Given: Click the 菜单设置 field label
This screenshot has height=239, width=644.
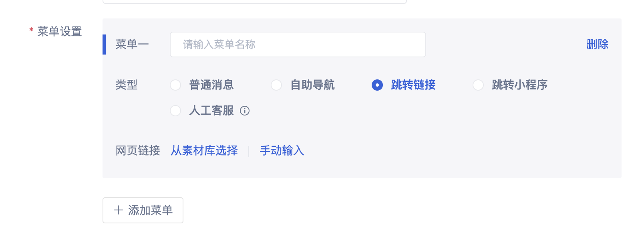Looking at the screenshot, I should point(60,31).
